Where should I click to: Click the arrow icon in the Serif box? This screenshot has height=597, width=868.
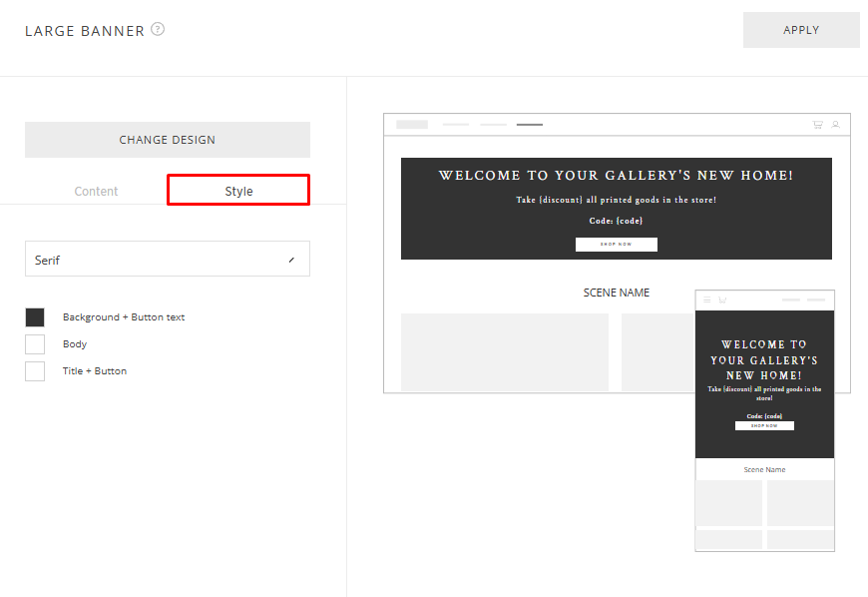[291, 260]
